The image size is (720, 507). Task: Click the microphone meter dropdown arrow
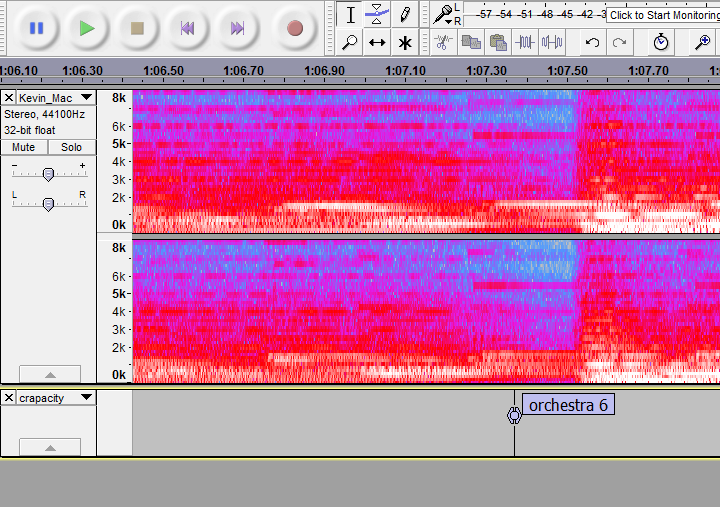pyautogui.click(x=449, y=22)
